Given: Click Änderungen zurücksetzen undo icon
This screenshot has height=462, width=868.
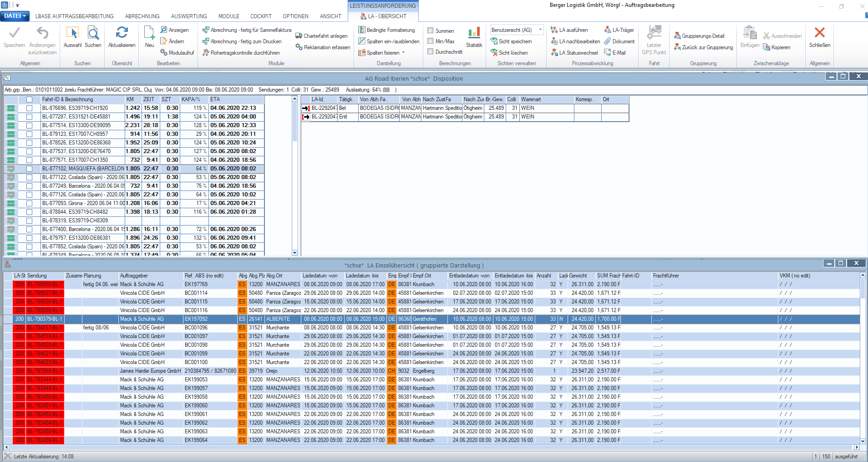Looking at the screenshot, I should pyautogui.click(x=42, y=33).
